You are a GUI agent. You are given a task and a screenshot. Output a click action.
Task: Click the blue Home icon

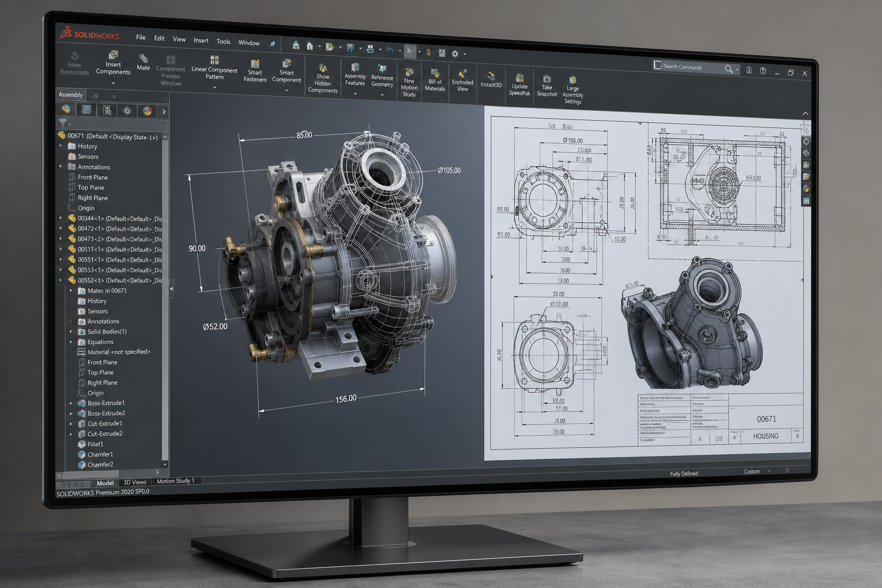[296, 45]
